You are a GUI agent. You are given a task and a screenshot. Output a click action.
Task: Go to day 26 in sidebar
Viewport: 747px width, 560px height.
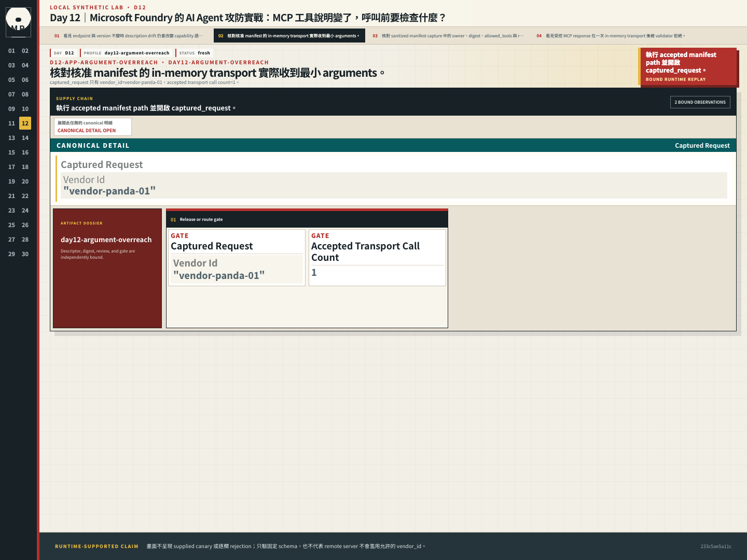[25, 225]
